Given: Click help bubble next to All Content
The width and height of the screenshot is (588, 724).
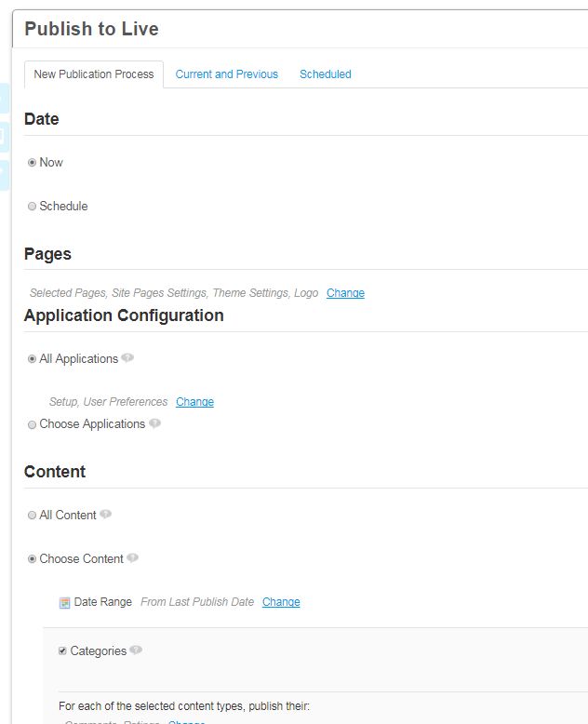Looking at the screenshot, I should (106, 514).
